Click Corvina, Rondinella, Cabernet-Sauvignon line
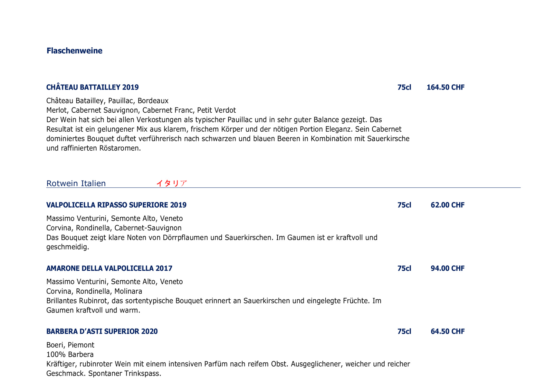The width and height of the screenshot is (555, 392). (x=114, y=228)
